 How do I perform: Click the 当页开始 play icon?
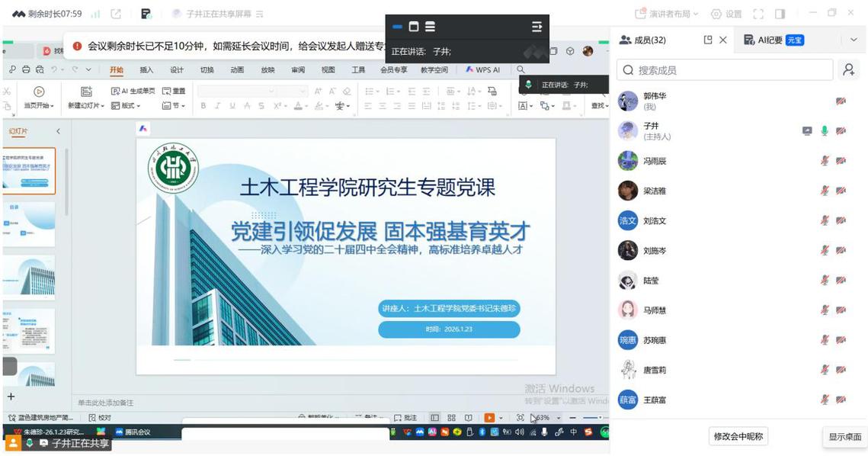[39, 92]
